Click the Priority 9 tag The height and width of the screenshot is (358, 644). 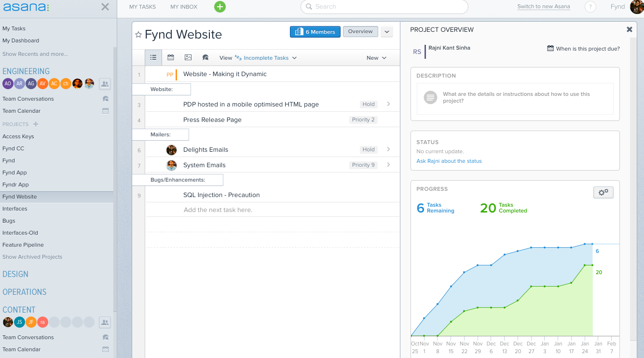point(363,165)
